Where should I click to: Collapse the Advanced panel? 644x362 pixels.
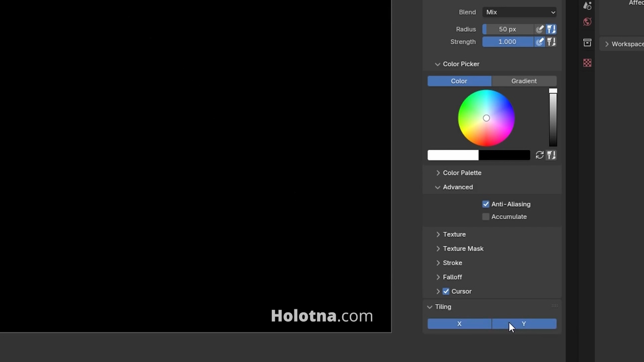pos(438,187)
